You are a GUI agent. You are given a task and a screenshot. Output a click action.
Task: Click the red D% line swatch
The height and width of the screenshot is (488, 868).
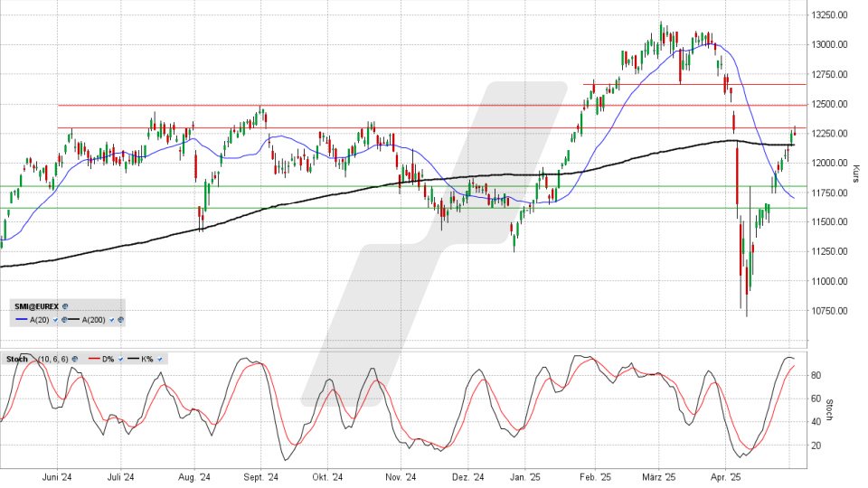click(94, 359)
